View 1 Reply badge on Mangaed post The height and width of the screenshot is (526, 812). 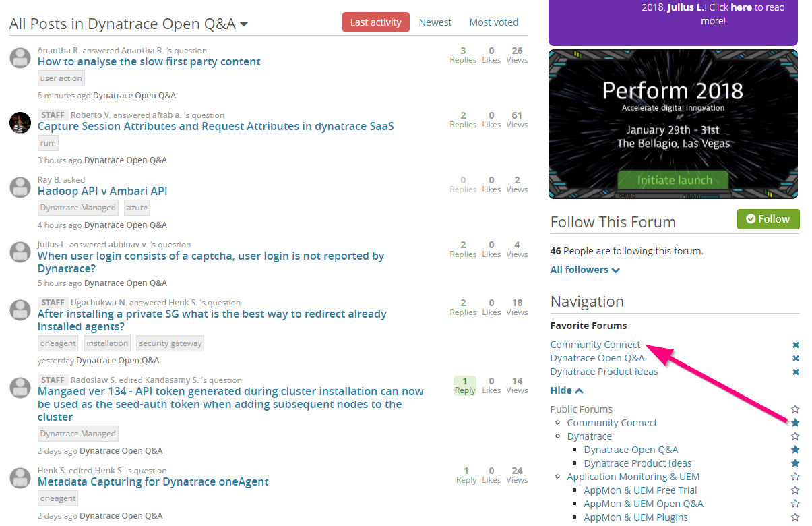click(x=465, y=386)
